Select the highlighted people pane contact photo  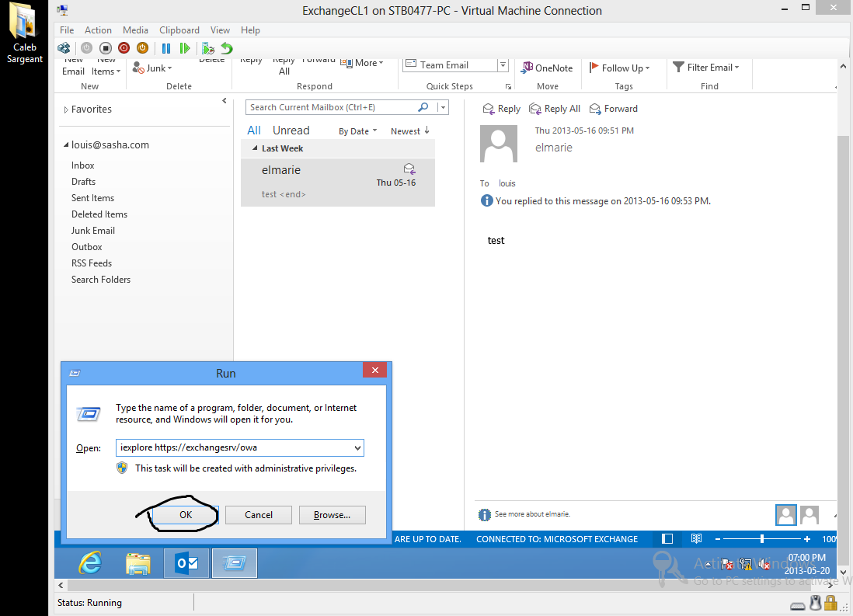(785, 515)
